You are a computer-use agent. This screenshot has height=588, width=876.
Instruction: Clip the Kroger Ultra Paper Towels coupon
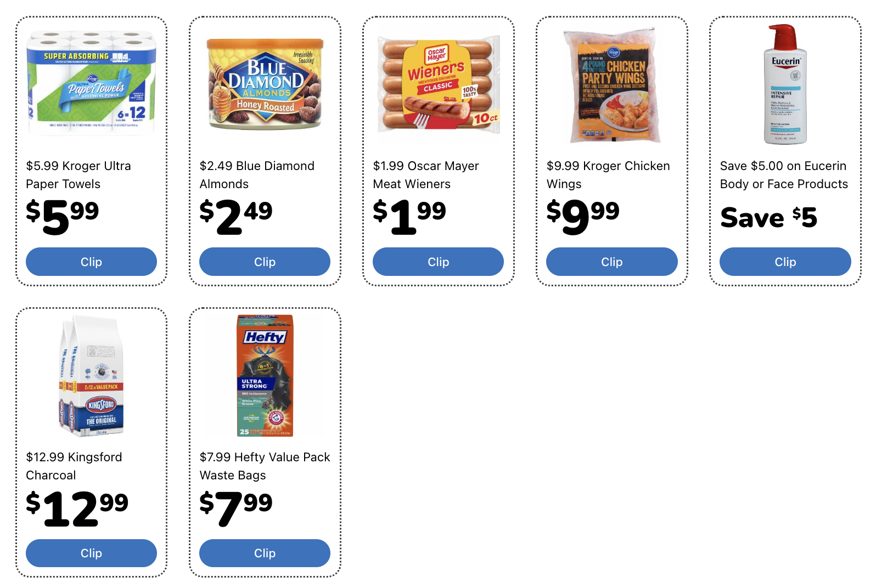(91, 262)
